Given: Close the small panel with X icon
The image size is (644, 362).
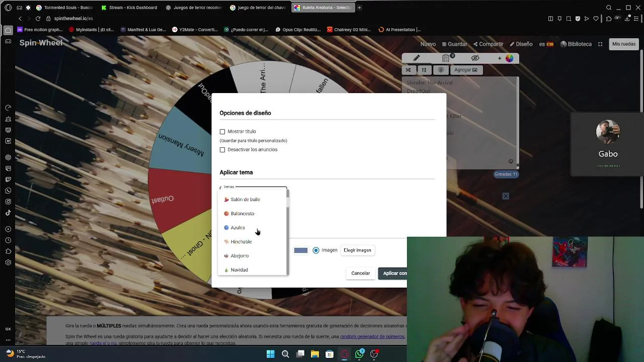Looking at the screenshot, I should 506,196.
